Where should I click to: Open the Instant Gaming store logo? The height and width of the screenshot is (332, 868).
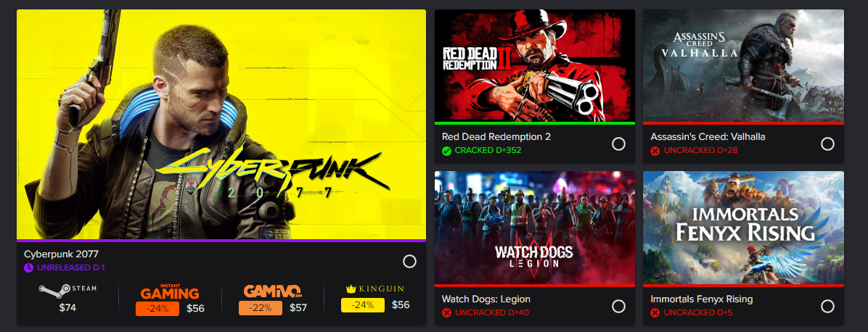(169, 291)
